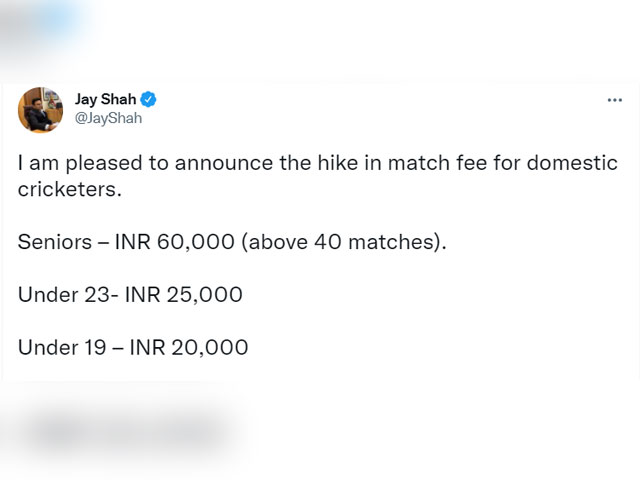Open Jay Shah's profile picture
The width and height of the screenshot is (640, 480).
(40, 110)
